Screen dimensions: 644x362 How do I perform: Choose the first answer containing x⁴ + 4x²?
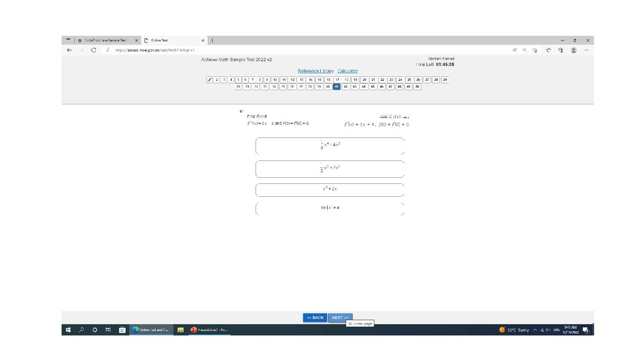330,146
